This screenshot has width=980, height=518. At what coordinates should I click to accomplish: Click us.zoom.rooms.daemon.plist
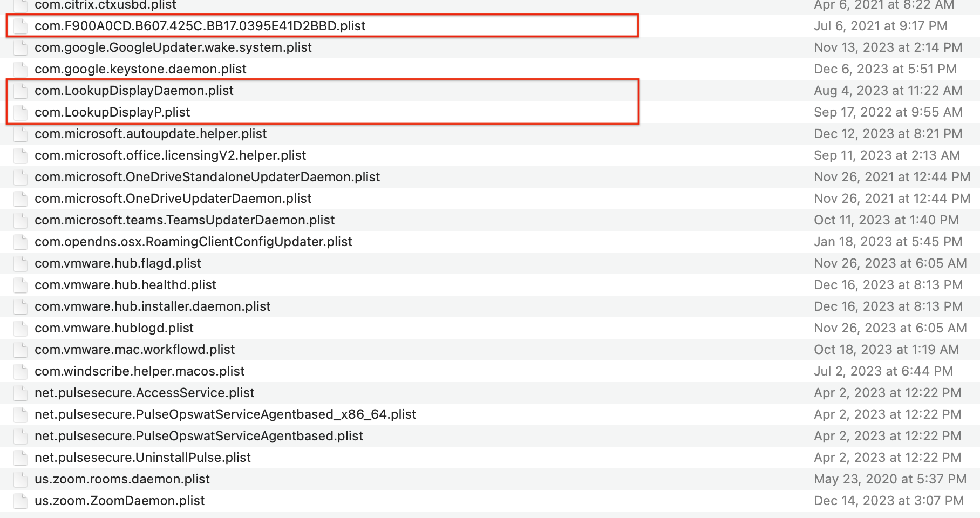(122, 479)
